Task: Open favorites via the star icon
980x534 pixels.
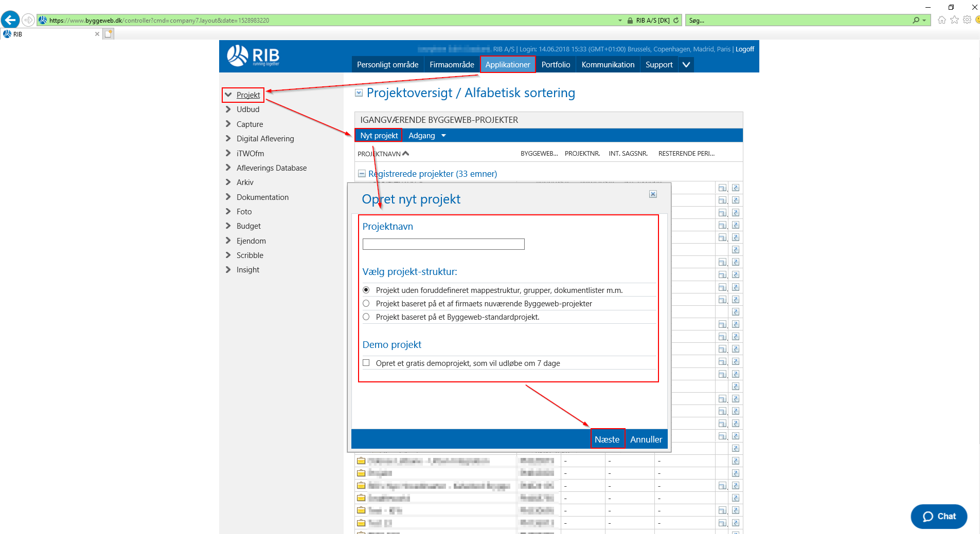Action: point(954,20)
